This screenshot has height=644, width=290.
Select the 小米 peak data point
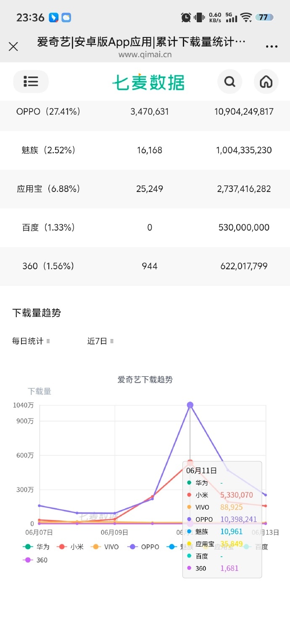pyautogui.click(x=190, y=463)
